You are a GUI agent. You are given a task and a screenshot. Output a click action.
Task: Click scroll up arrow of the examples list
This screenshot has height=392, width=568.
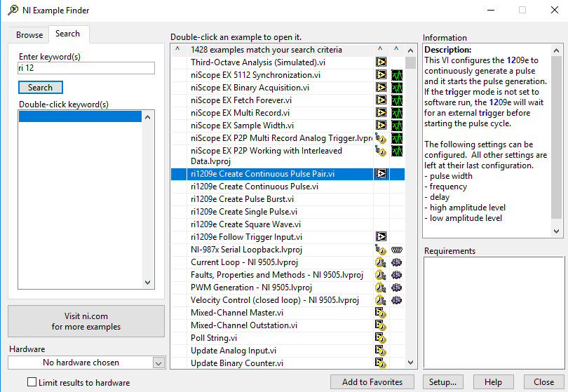pos(410,50)
